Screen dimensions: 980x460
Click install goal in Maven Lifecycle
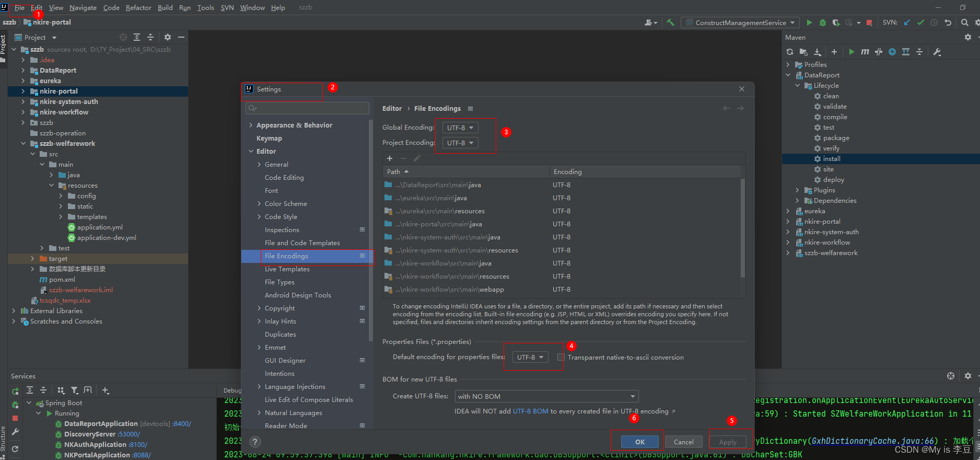[x=832, y=158]
